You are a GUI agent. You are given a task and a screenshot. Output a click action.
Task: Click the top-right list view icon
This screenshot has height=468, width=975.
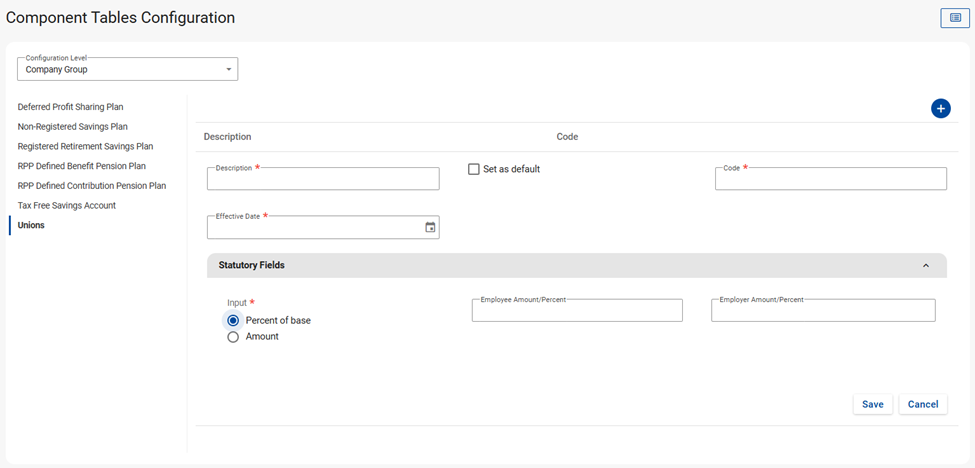point(954,18)
